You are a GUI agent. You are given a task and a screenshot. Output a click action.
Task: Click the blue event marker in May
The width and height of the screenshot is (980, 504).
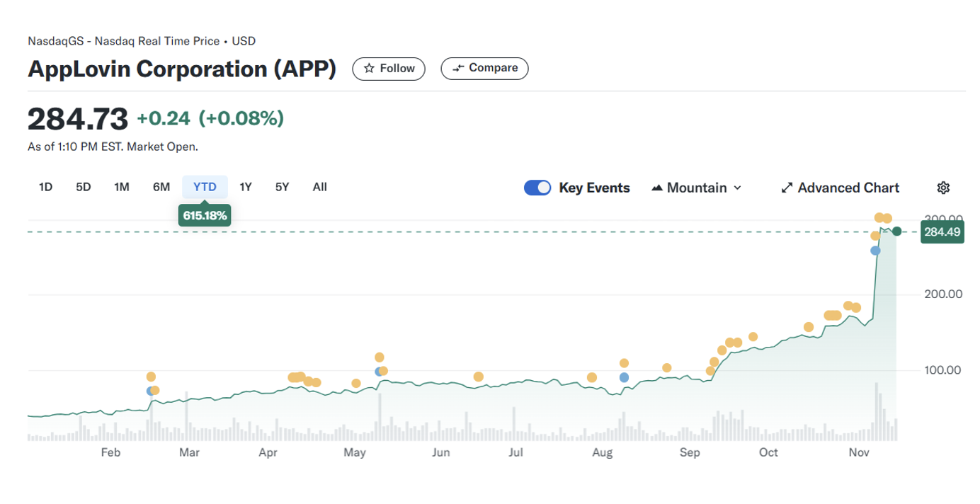[x=380, y=372]
